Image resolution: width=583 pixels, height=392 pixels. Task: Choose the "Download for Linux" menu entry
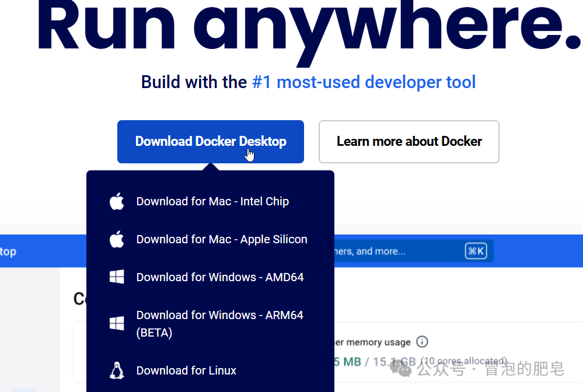coord(186,370)
